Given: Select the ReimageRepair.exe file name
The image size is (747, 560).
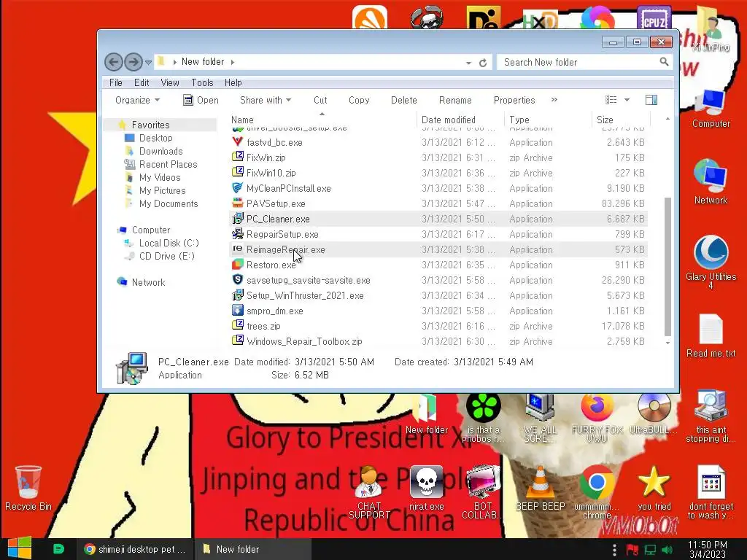Looking at the screenshot, I should 285,249.
